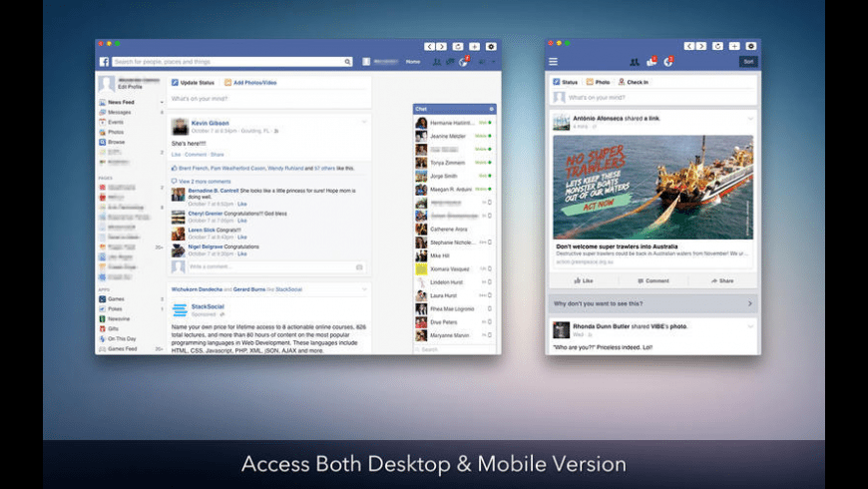The image size is (868, 489).
Task: Open the hamburger menu in mobile window
Action: (x=554, y=62)
